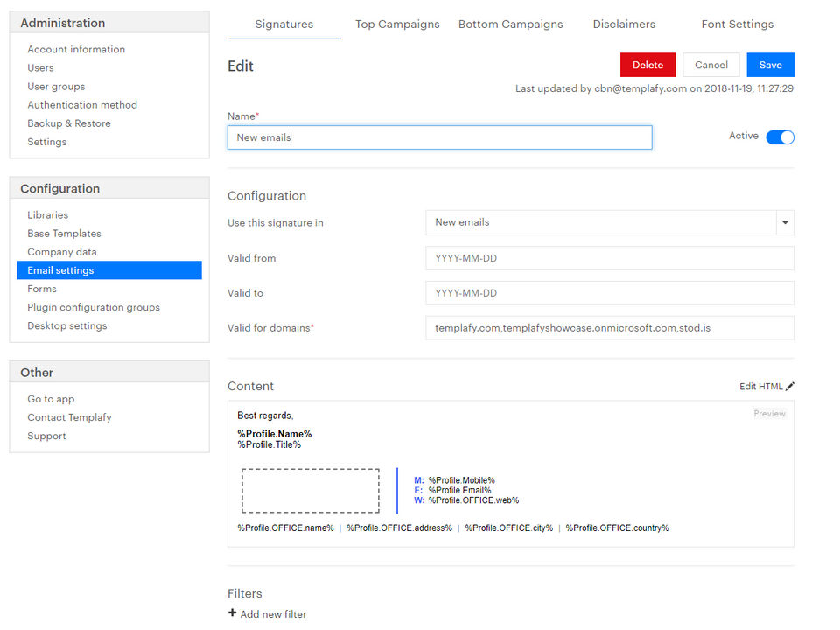
Task: Select the Disclaimers tab
Action: (624, 24)
